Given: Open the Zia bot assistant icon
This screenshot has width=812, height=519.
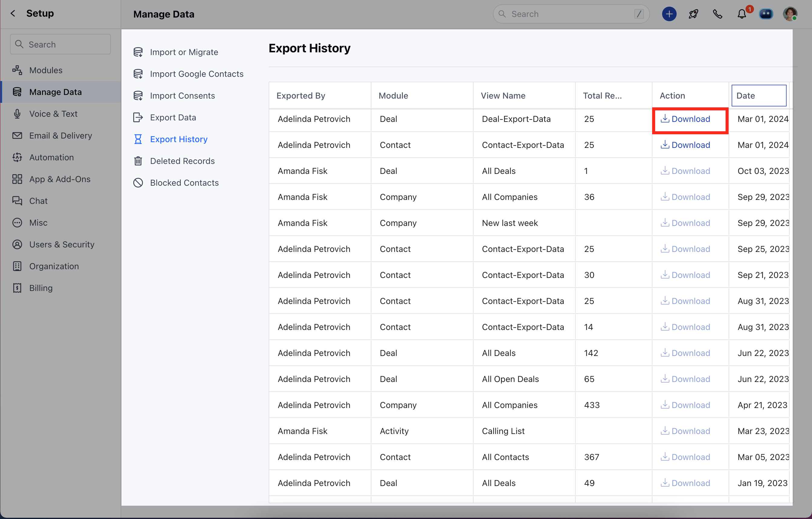Looking at the screenshot, I should 766,14.
